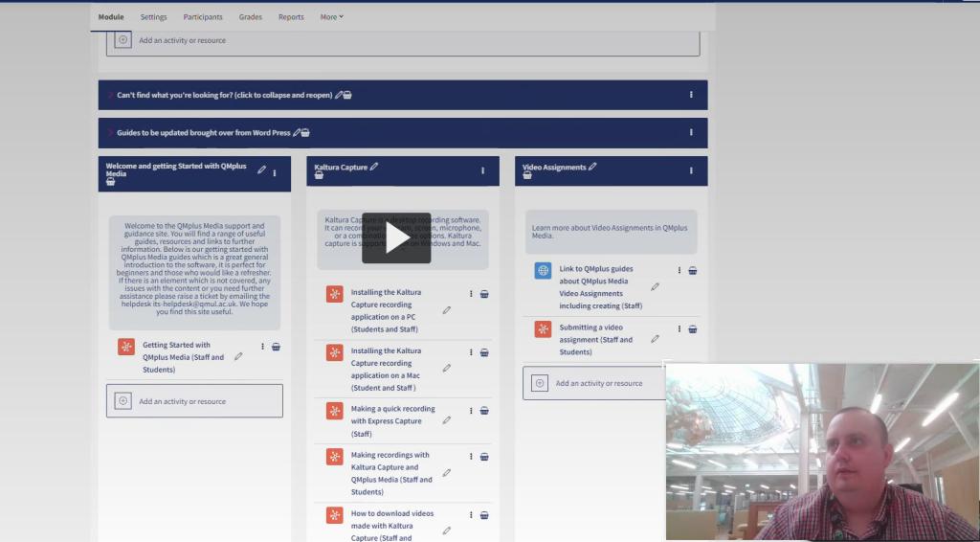Click top Add an activity or resource box
Viewport: 980px width, 542px height.
pyautogui.click(x=403, y=41)
